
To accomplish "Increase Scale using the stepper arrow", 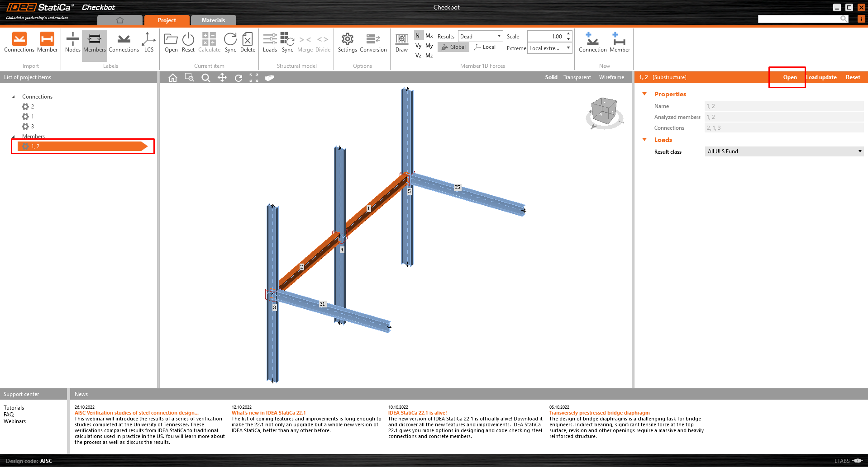I will [568, 34].
